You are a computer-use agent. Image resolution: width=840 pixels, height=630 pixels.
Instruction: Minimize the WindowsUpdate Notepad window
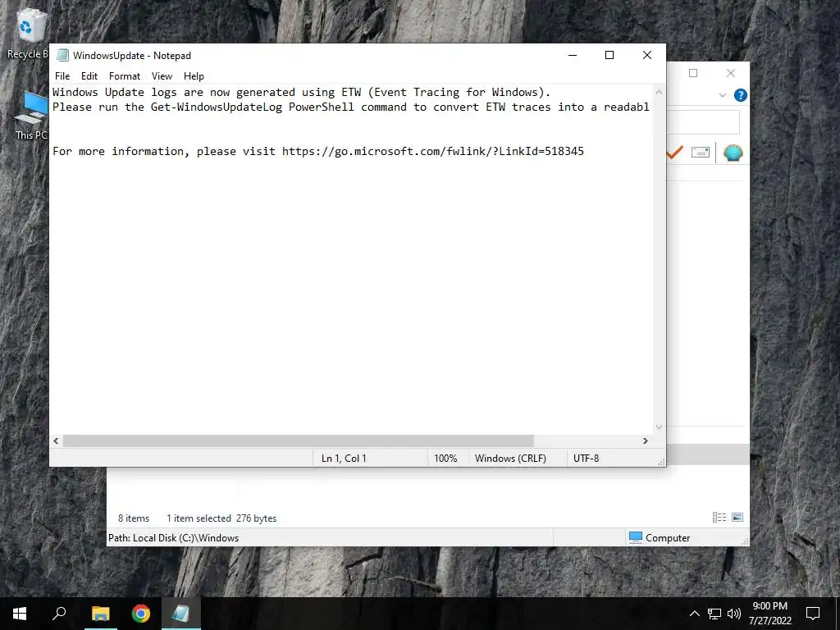tap(573, 55)
